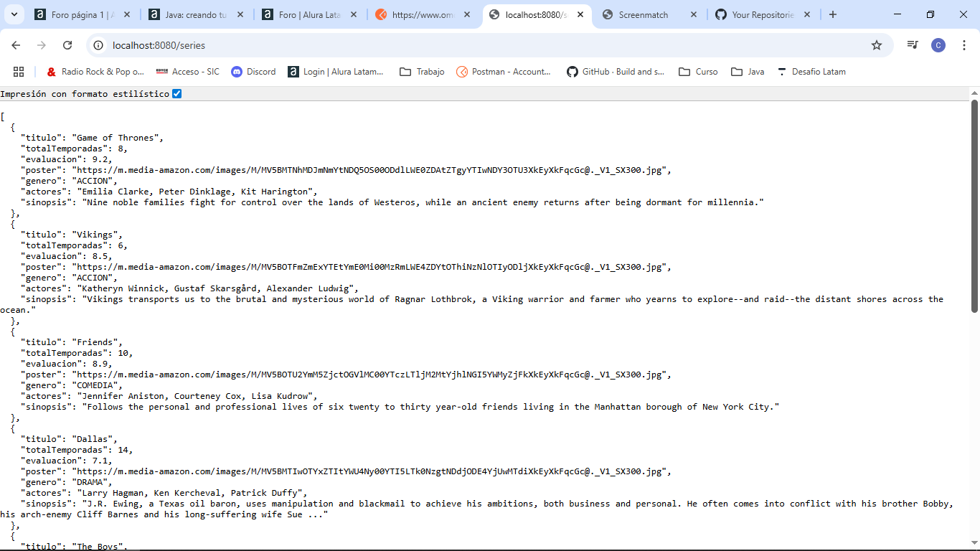Open Curso bookmarks folder
The width and height of the screenshot is (980, 551).
(698, 72)
